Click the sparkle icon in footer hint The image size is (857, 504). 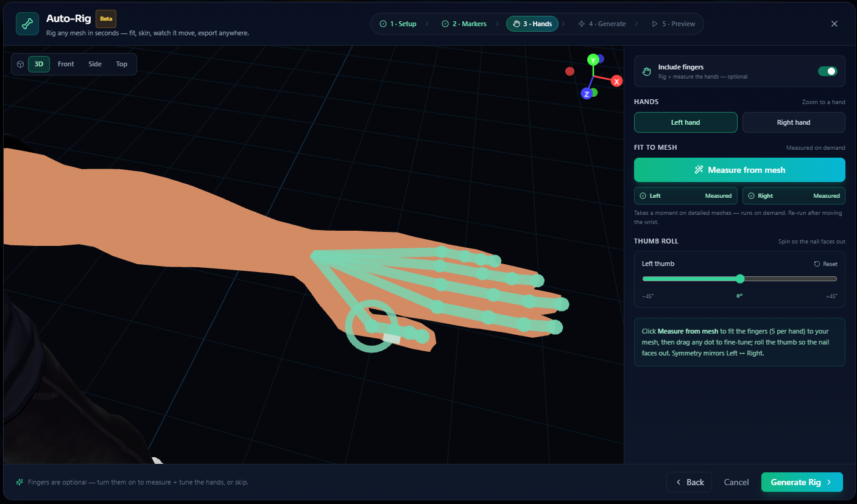(x=20, y=482)
